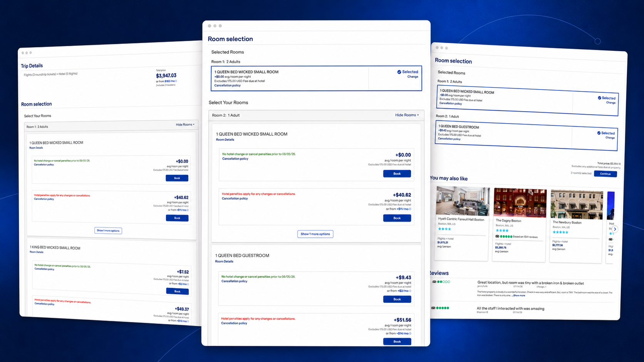Open Room Details for Queen Wicked Small Room, left window
Image resolution: width=644 pixels, height=362 pixels.
coord(36,148)
